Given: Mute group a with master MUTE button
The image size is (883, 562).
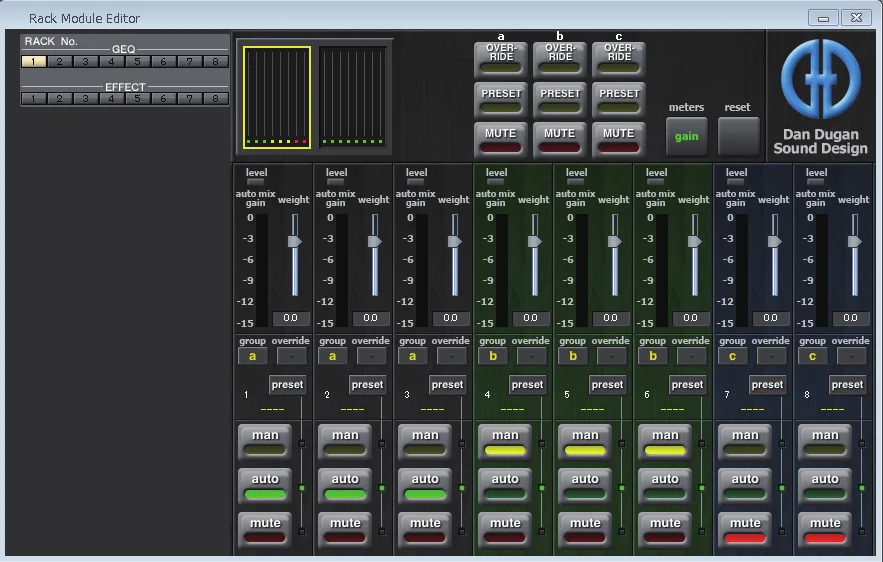Looking at the screenshot, I should click(x=501, y=140).
